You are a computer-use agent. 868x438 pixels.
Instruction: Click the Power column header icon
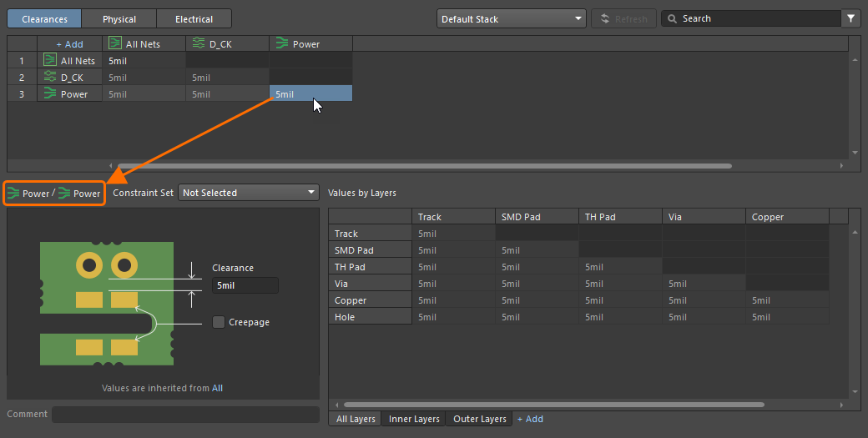281,44
